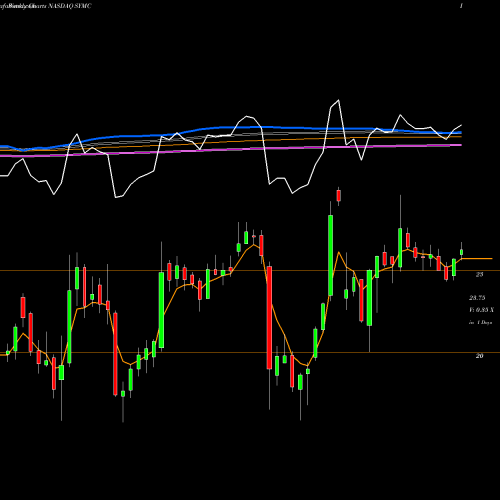This screenshot has width=500, height=500.
Task: Click the 'in 1 Days' label
Action: pos(480,322)
